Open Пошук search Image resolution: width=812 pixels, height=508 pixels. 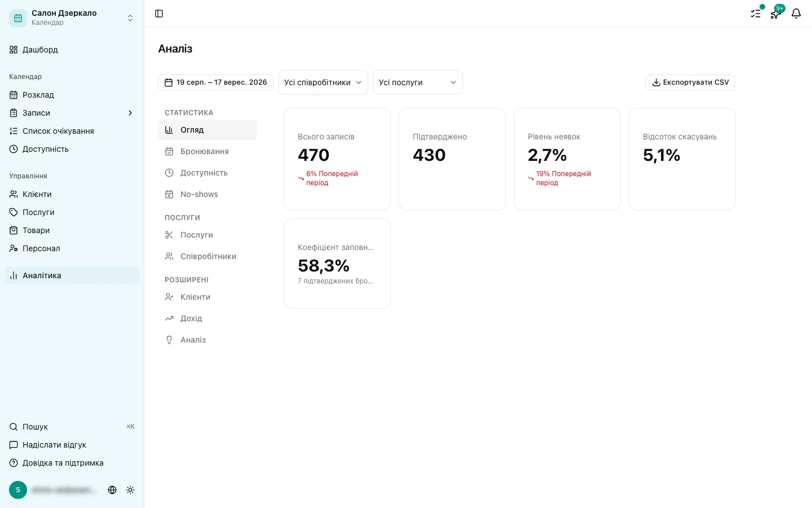(x=72, y=427)
